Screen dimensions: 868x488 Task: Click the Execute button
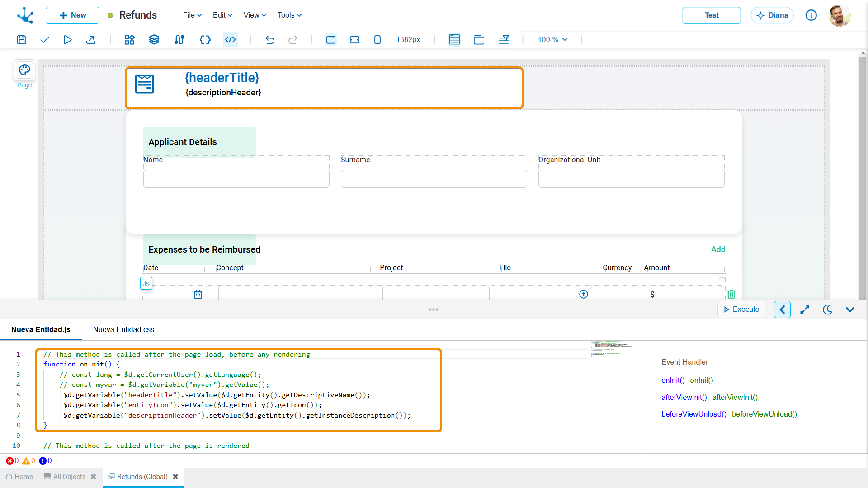coord(741,310)
